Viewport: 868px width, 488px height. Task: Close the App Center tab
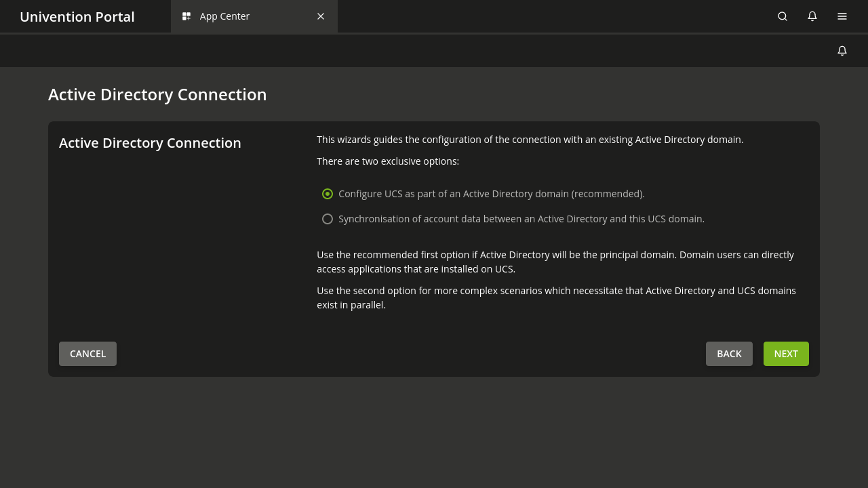pyautogui.click(x=320, y=16)
